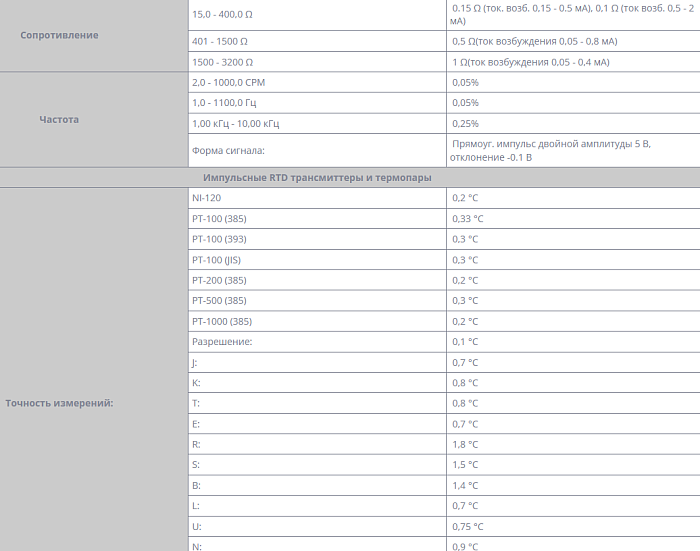Select the Форма сигнала label cell
The image size is (700, 551).
[228, 151]
